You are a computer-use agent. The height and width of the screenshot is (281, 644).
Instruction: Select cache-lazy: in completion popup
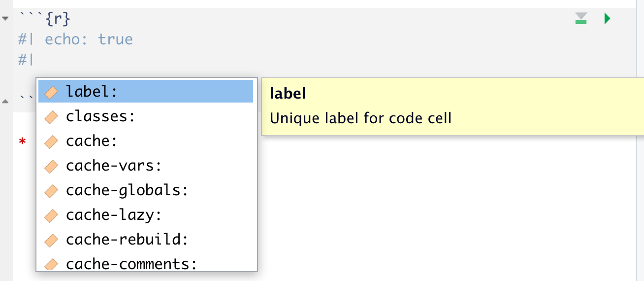click(x=114, y=215)
